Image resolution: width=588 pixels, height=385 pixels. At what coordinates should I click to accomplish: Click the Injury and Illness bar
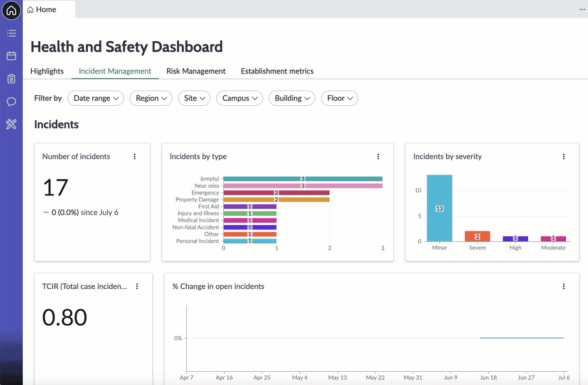click(250, 213)
